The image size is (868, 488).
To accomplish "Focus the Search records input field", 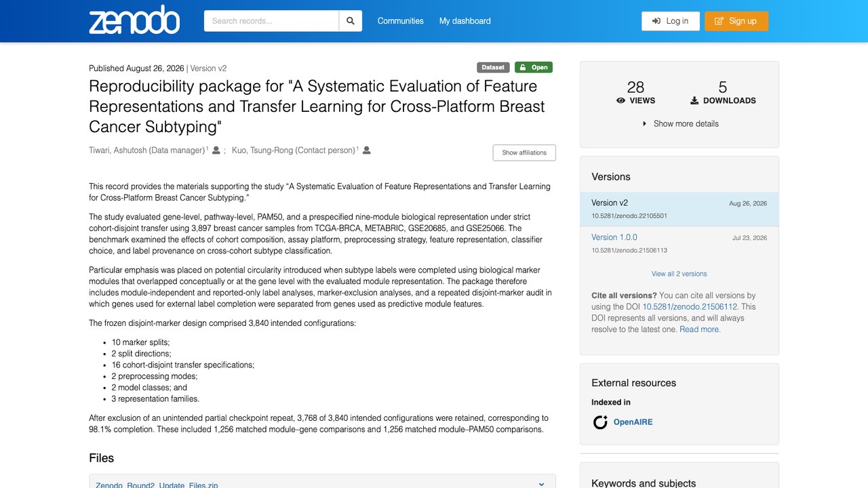I will point(271,21).
